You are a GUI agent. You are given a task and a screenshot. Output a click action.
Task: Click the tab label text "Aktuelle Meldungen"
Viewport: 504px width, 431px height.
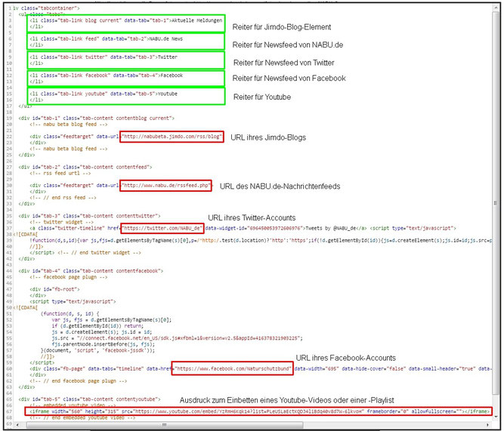tap(196, 20)
